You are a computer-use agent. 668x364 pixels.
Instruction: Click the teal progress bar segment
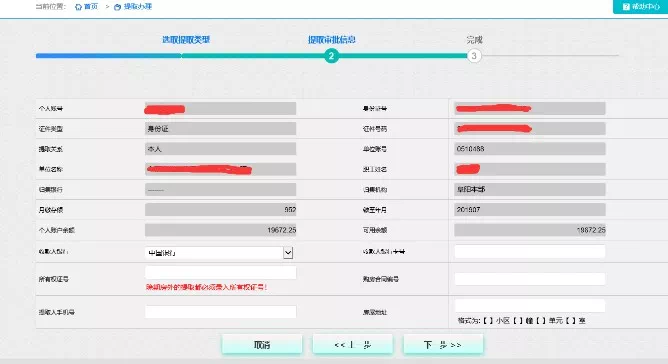click(x=324, y=56)
